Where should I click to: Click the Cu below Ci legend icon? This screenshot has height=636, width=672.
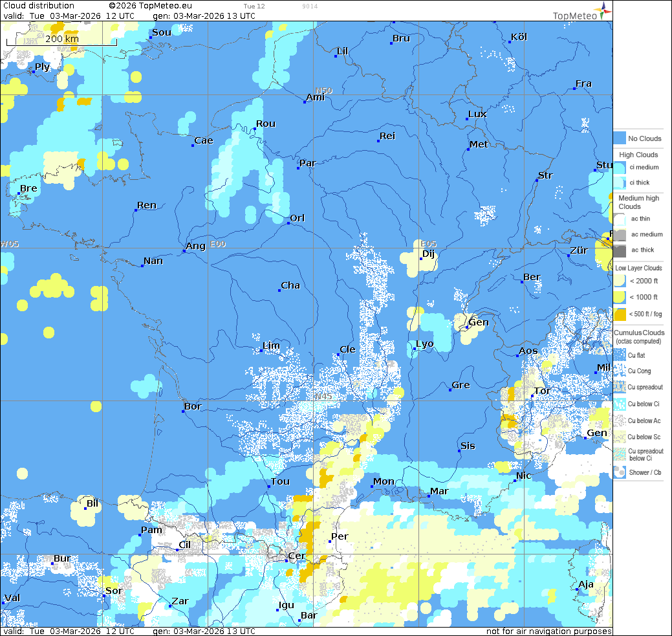pyautogui.click(x=620, y=404)
